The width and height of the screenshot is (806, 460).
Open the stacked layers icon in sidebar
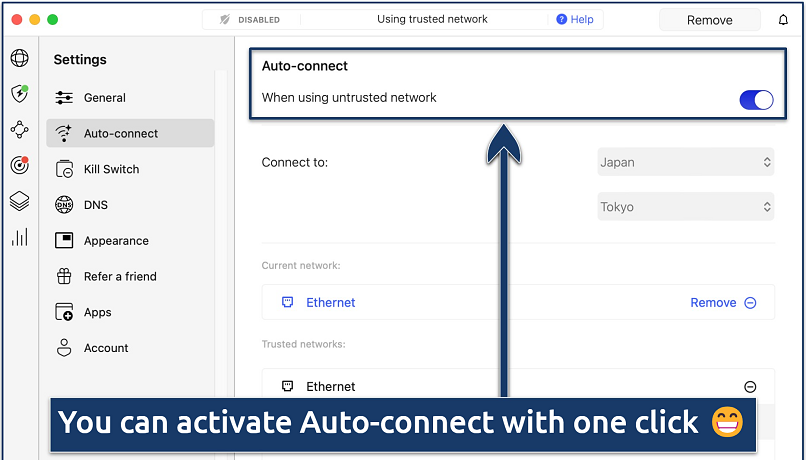click(19, 201)
